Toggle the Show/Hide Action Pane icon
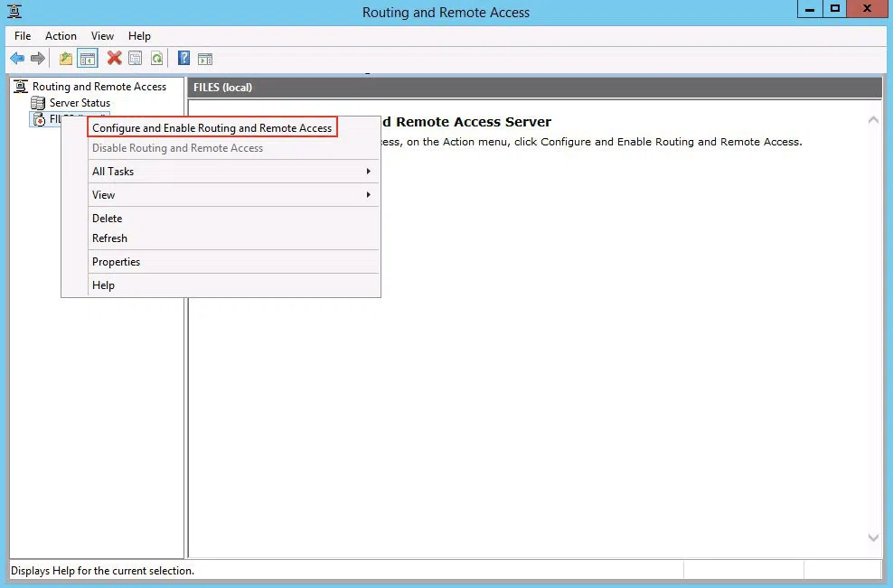The height and width of the screenshot is (588, 893). [205, 59]
